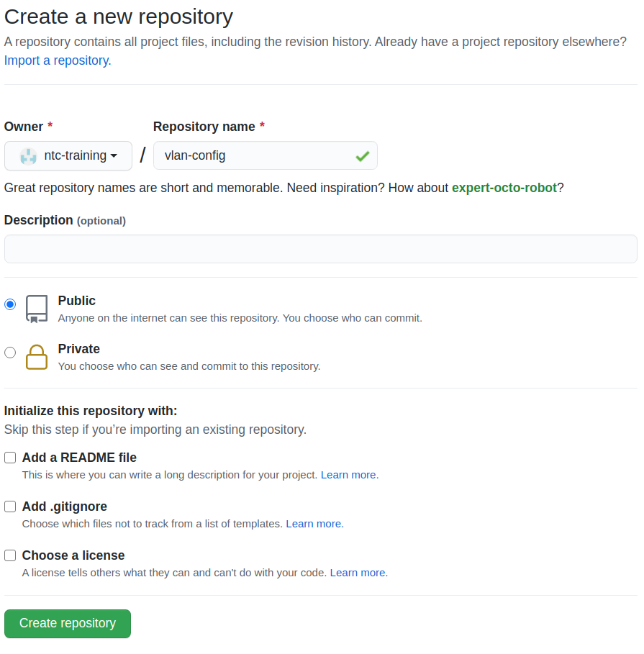
Task: Select the Public visibility radio button
Action: (10, 304)
